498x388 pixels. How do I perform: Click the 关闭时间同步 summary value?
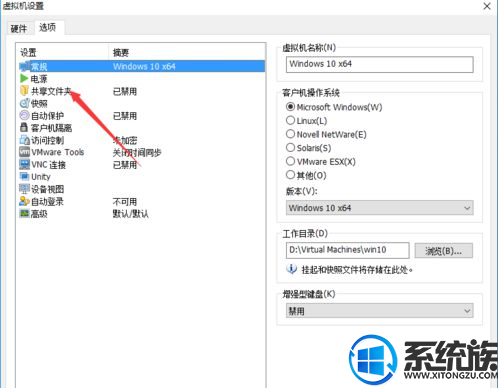tap(137, 153)
